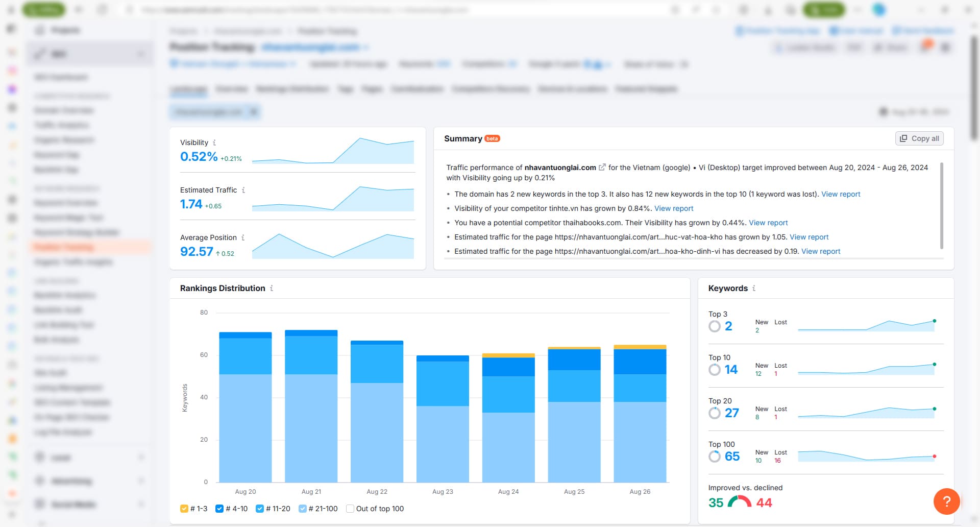The image size is (980, 527).
Task: Switch to the Rankings Distribution tab
Action: pos(292,89)
